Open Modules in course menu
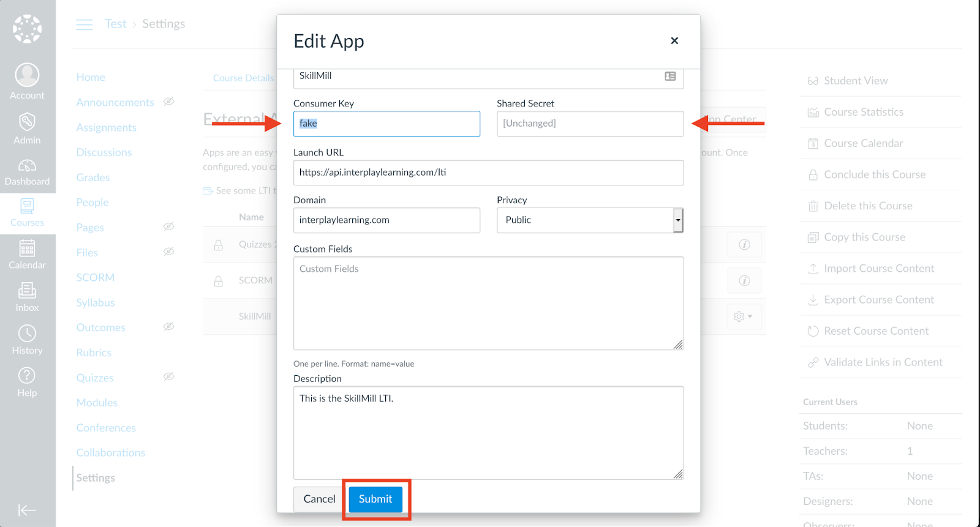 tap(97, 403)
